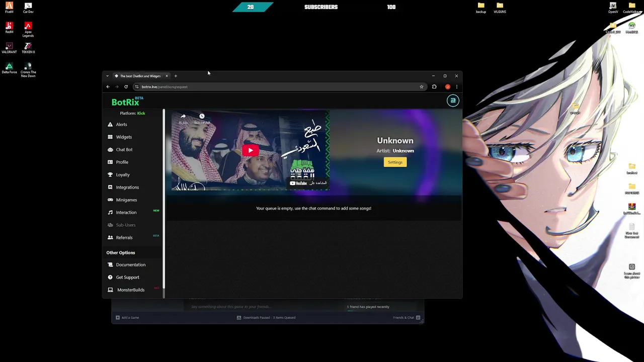This screenshot has height=362, width=644.
Task: Bookmark this page with the star
Action: point(422,86)
